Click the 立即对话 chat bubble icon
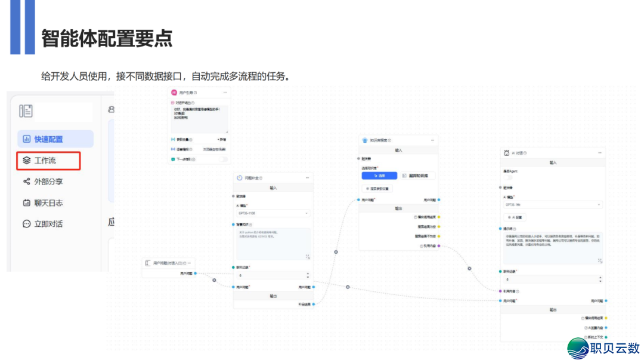 coord(26,223)
